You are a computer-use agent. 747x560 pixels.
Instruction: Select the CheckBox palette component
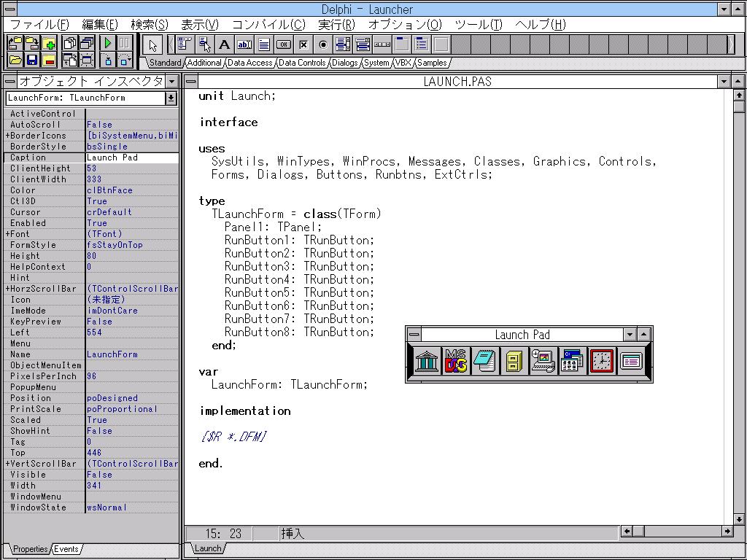[x=303, y=44]
